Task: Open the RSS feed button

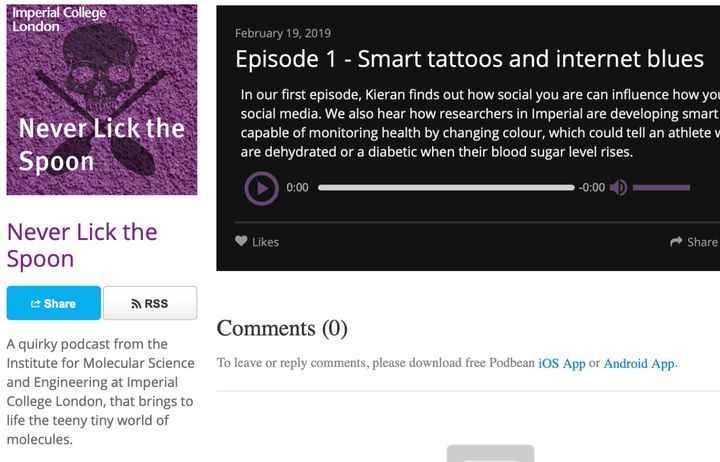Action: pos(150,303)
